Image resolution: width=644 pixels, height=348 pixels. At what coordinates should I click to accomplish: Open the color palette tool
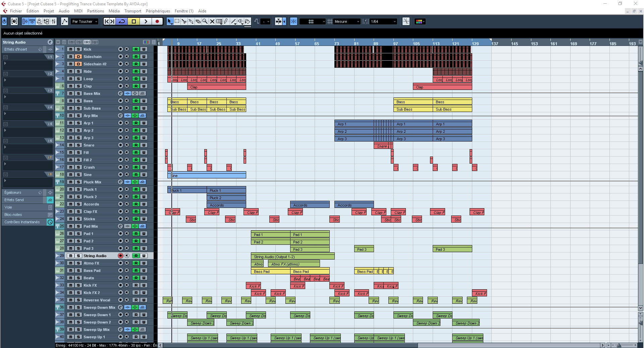(248, 21)
